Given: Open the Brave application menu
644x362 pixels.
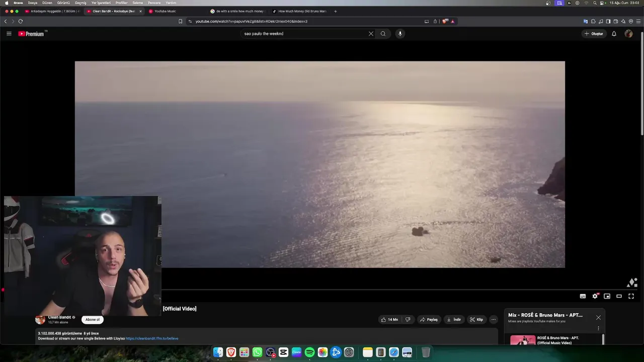Looking at the screenshot, I should (18, 3).
